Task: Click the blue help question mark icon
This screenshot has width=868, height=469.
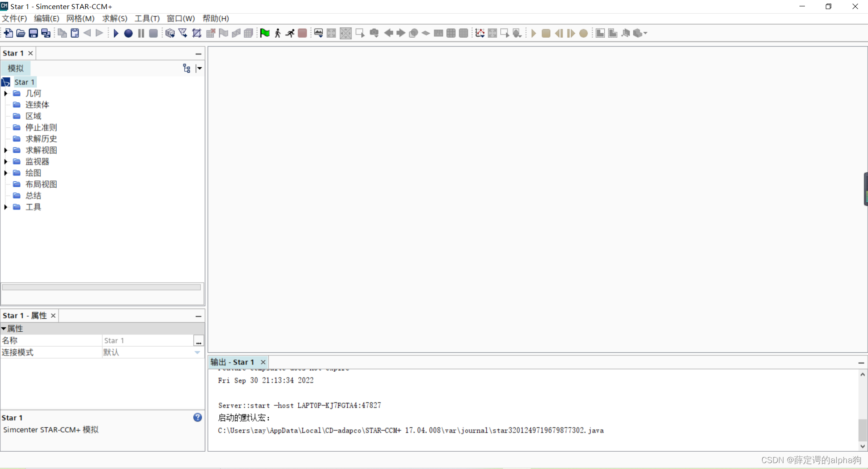Action: point(197,417)
